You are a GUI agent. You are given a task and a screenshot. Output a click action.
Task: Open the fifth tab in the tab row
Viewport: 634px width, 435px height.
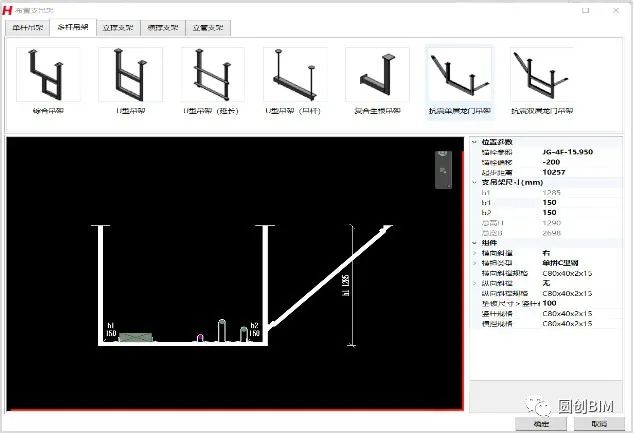208,28
